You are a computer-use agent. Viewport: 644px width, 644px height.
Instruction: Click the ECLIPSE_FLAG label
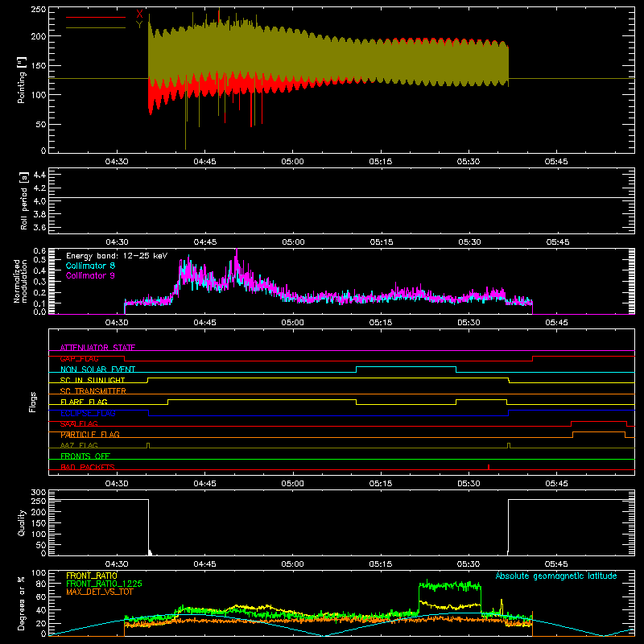click(88, 413)
